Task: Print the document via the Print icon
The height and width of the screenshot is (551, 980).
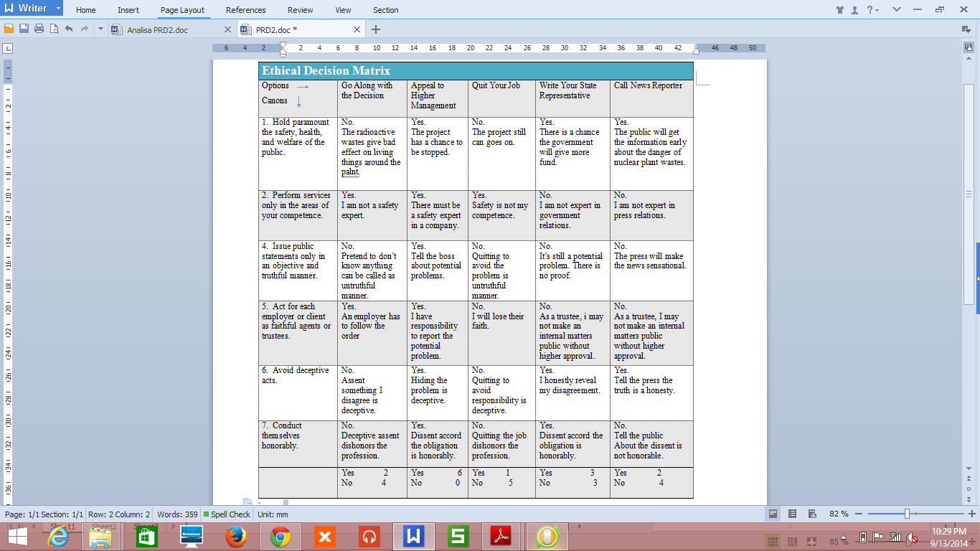Action: 39,29
